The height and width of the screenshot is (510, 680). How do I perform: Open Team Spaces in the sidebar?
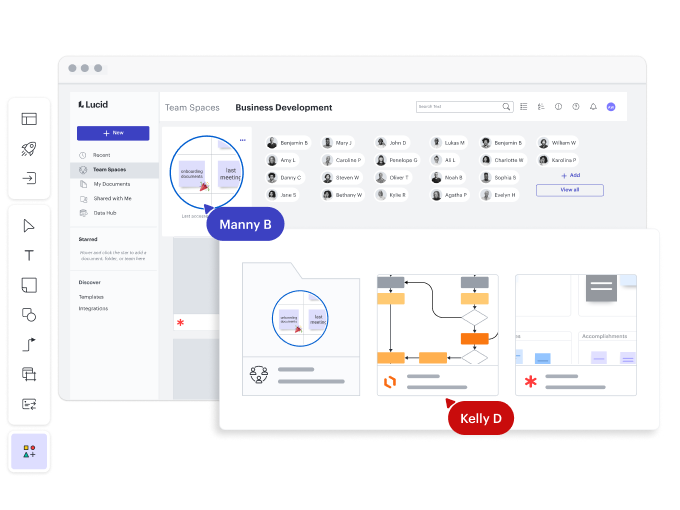tap(109, 170)
